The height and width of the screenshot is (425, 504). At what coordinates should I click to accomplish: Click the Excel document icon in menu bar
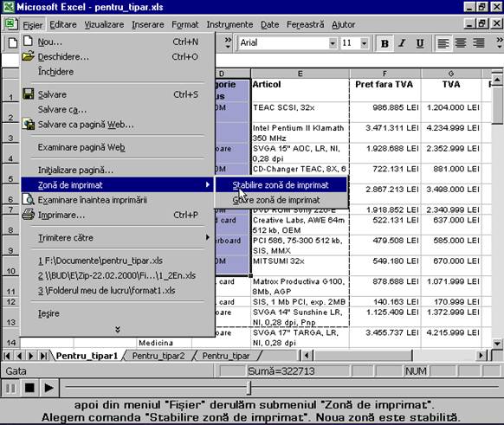[11, 24]
